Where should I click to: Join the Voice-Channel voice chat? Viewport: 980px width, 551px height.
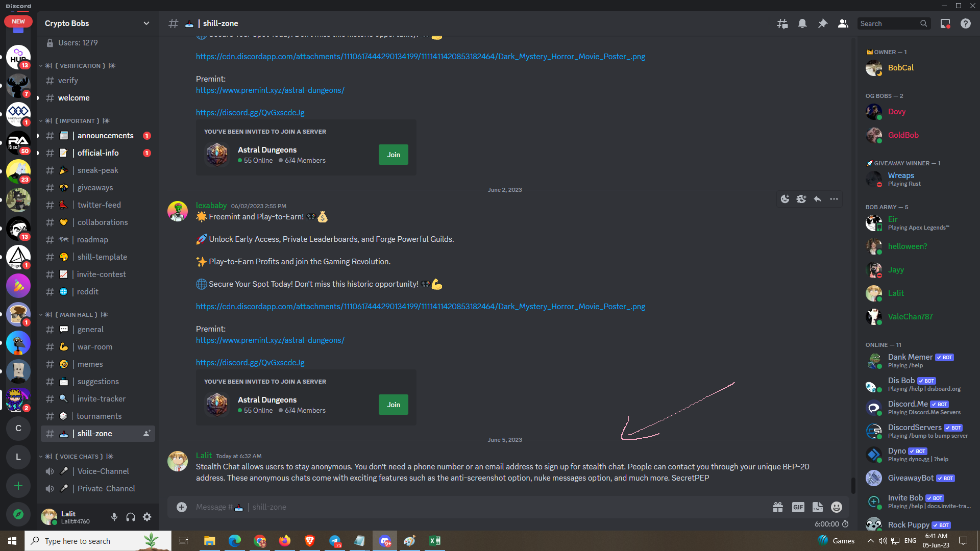coord(98,471)
